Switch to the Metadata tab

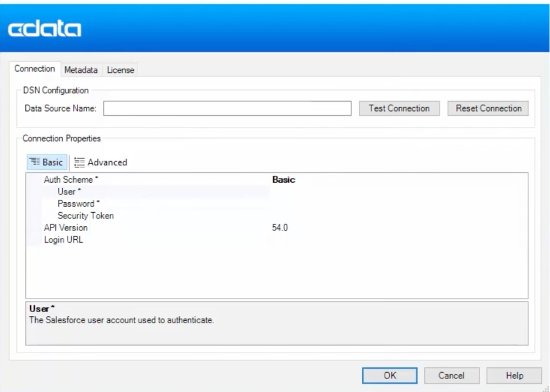pyautogui.click(x=81, y=70)
